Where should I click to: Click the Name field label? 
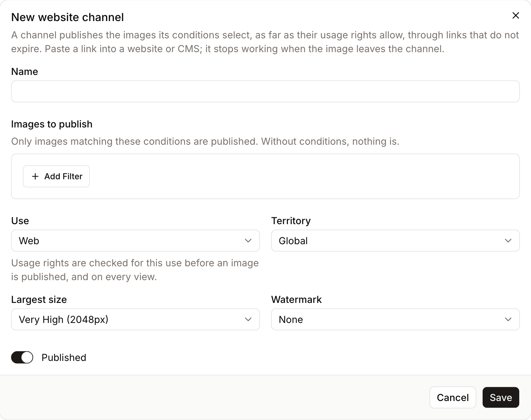tap(25, 71)
